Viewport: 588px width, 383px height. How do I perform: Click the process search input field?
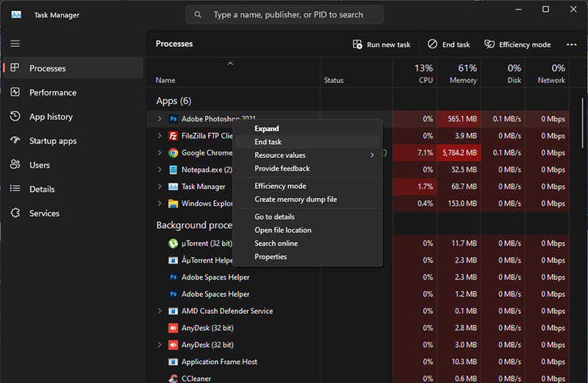(284, 15)
